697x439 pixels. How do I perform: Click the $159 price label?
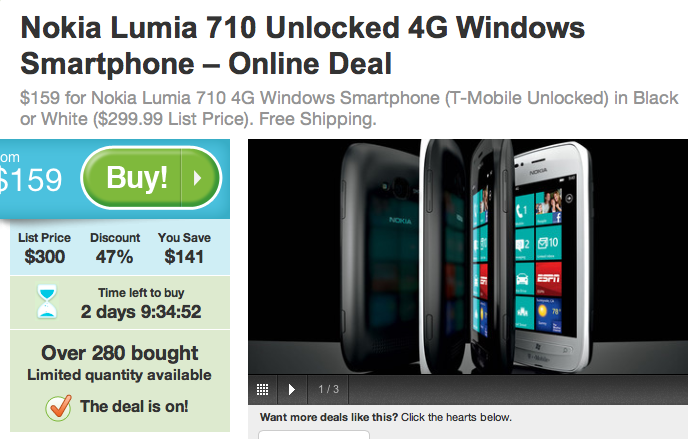pyautogui.click(x=30, y=180)
